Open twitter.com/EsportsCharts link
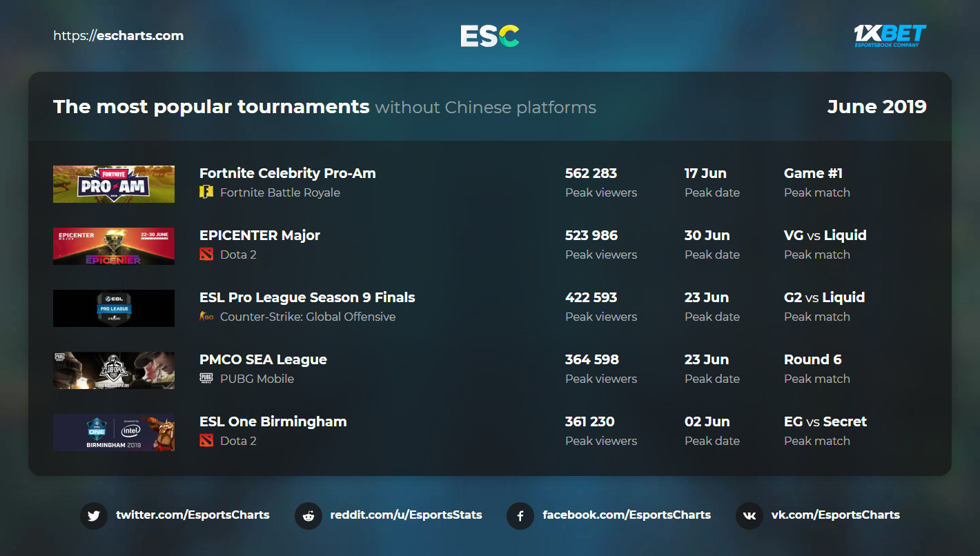Viewport: 980px width, 556px height. coord(193,515)
